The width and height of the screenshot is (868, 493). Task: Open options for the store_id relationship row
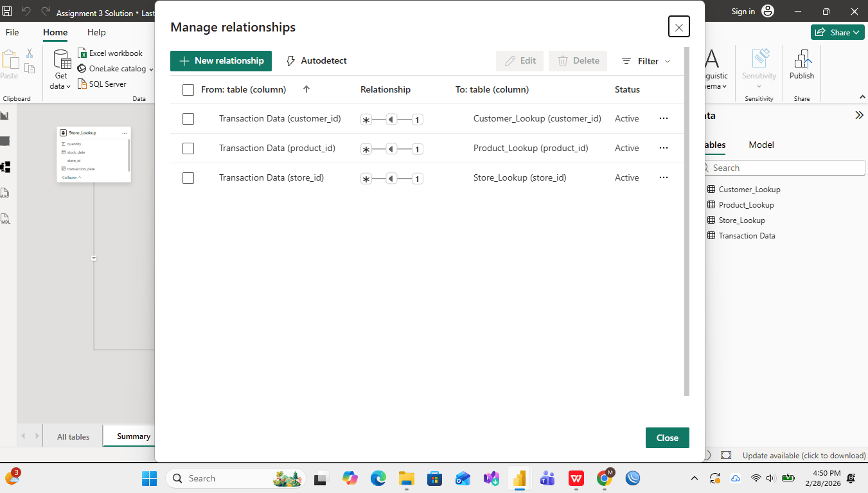[664, 178]
